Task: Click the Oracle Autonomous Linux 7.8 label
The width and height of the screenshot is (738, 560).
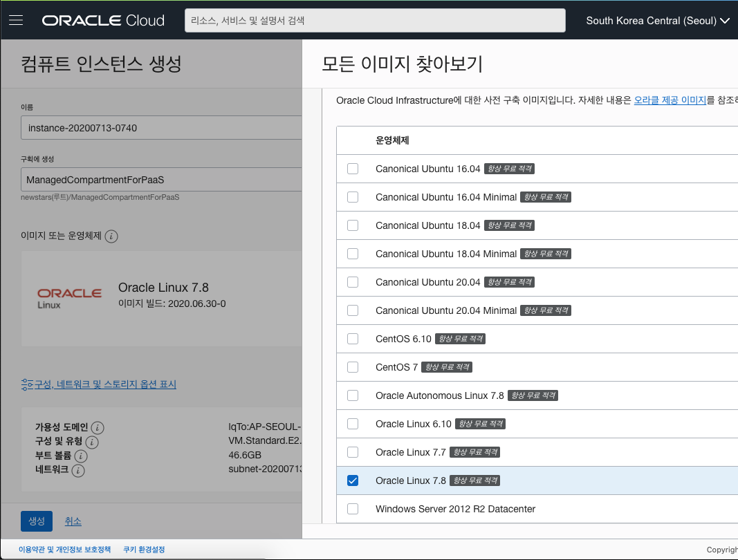Action: tap(440, 395)
